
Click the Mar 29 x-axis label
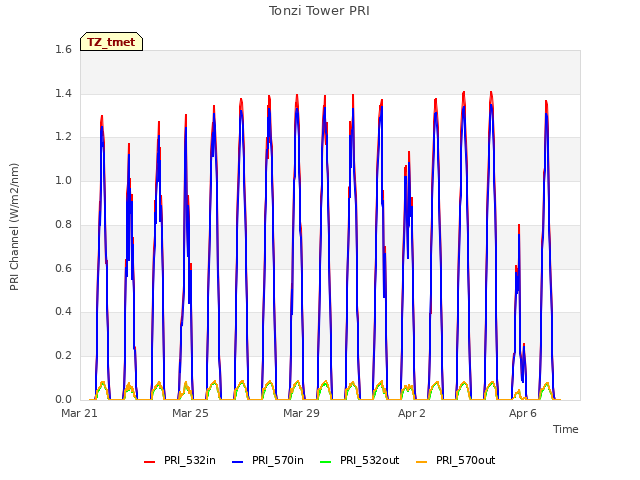pos(301,413)
